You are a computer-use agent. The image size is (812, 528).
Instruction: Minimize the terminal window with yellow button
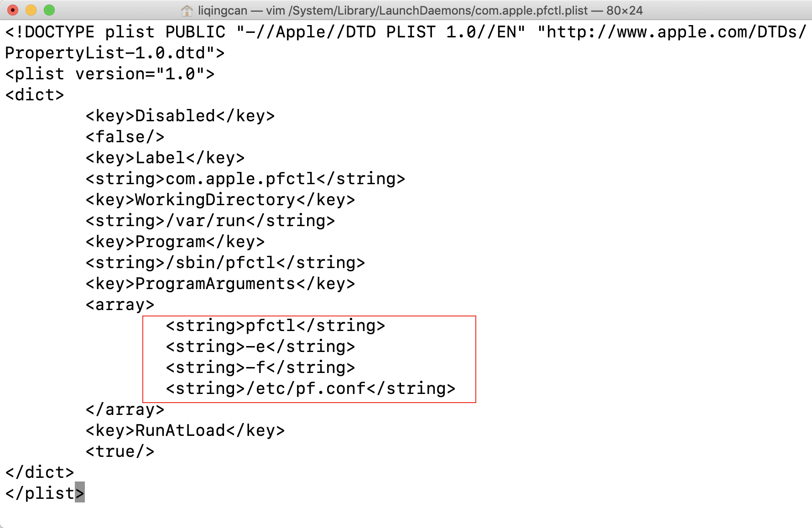click(31, 10)
